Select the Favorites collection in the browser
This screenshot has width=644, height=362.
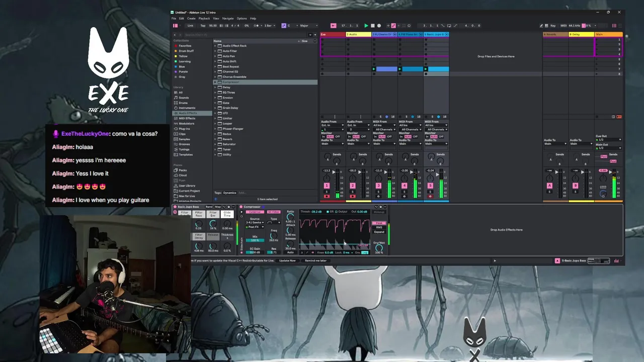click(185, 46)
